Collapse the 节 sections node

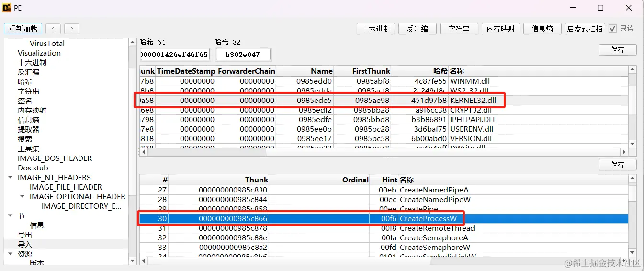coord(10,215)
